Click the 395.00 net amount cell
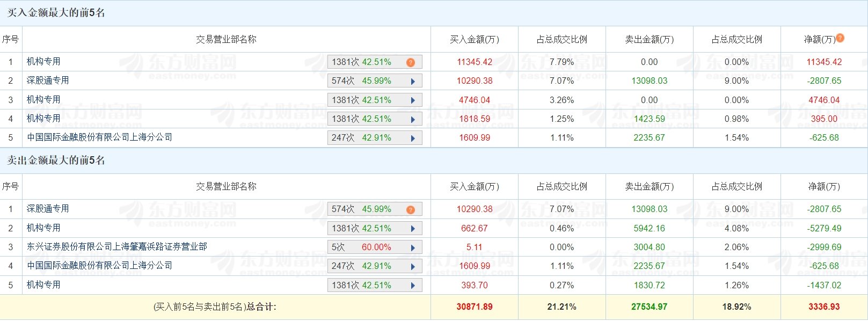868x321 pixels. pyautogui.click(x=825, y=119)
